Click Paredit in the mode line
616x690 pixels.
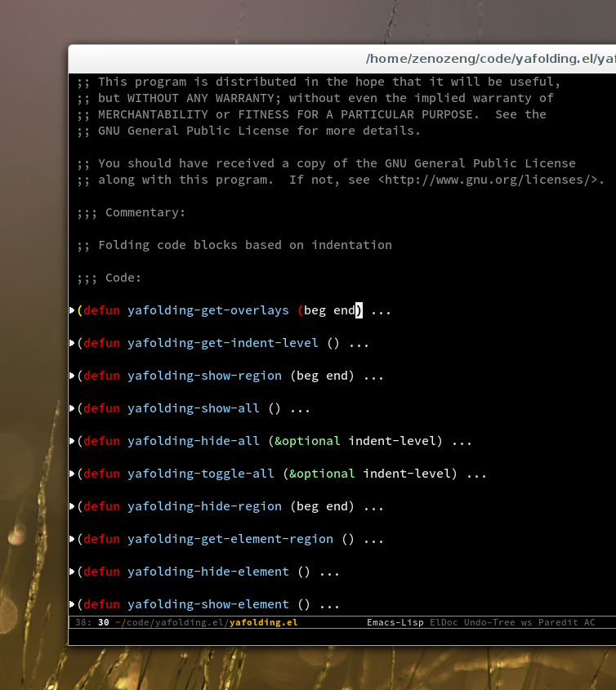coord(557,623)
